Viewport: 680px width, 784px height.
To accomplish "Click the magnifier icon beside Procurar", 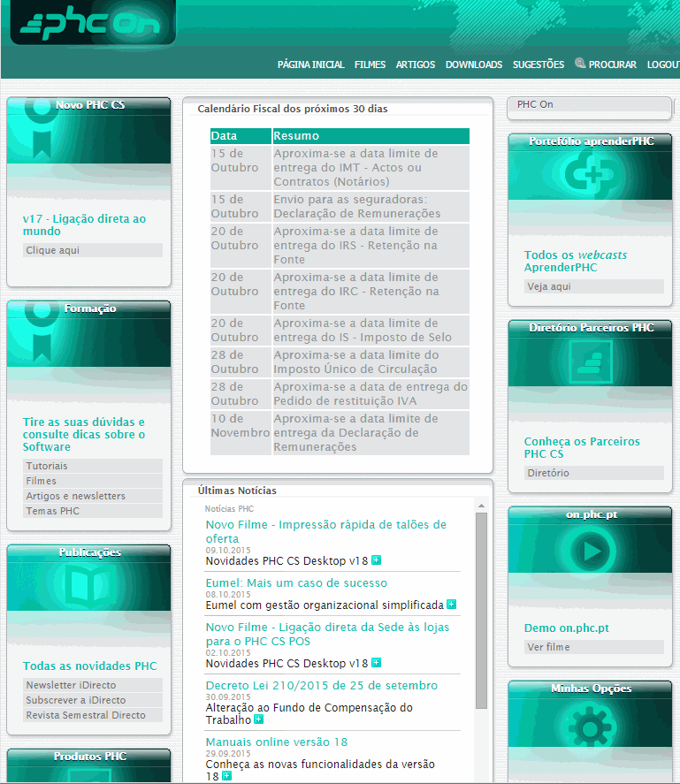I will coord(580,64).
